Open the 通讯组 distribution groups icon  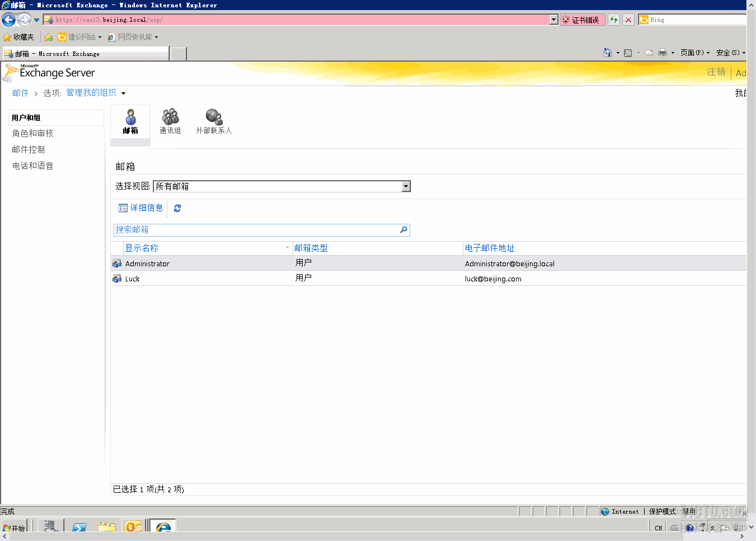170,122
